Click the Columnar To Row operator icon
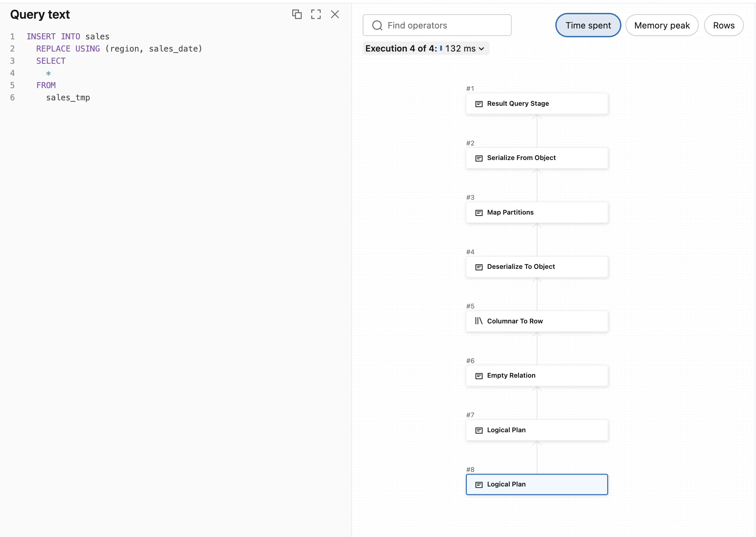The image size is (756, 537). [478, 321]
